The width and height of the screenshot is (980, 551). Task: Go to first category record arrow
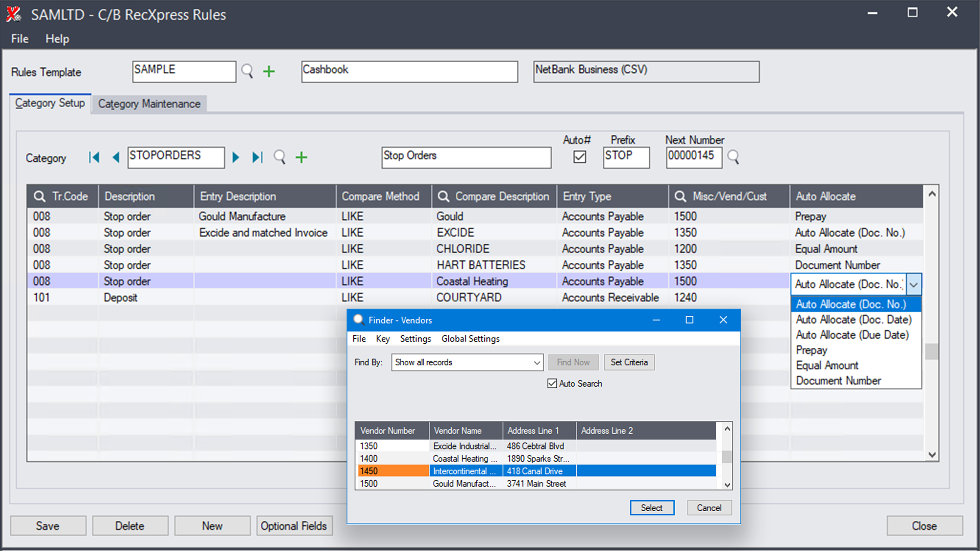(x=94, y=157)
